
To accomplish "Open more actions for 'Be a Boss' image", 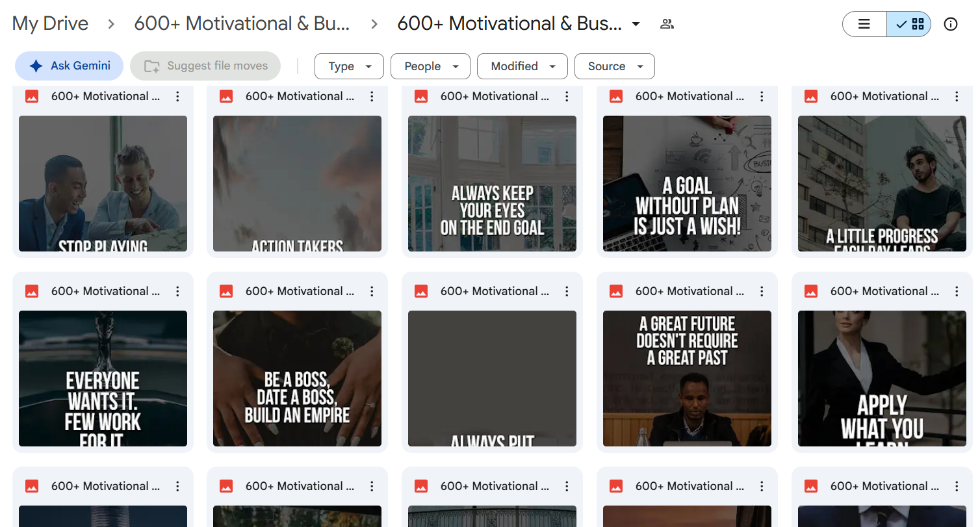I will [x=372, y=292].
